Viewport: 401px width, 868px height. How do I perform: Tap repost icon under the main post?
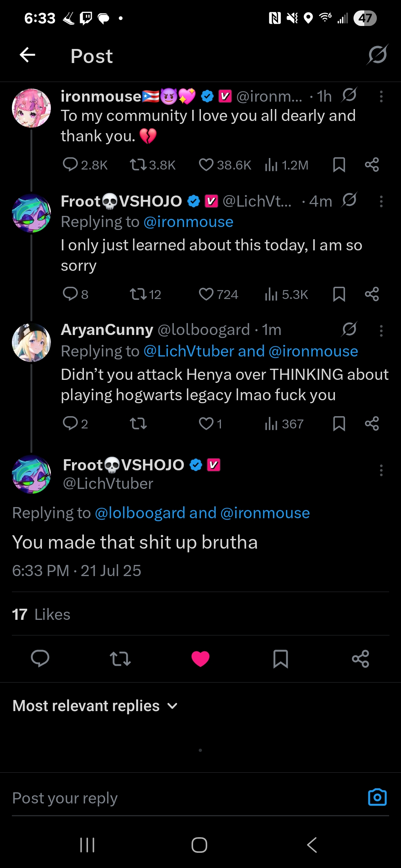[120, 659]
